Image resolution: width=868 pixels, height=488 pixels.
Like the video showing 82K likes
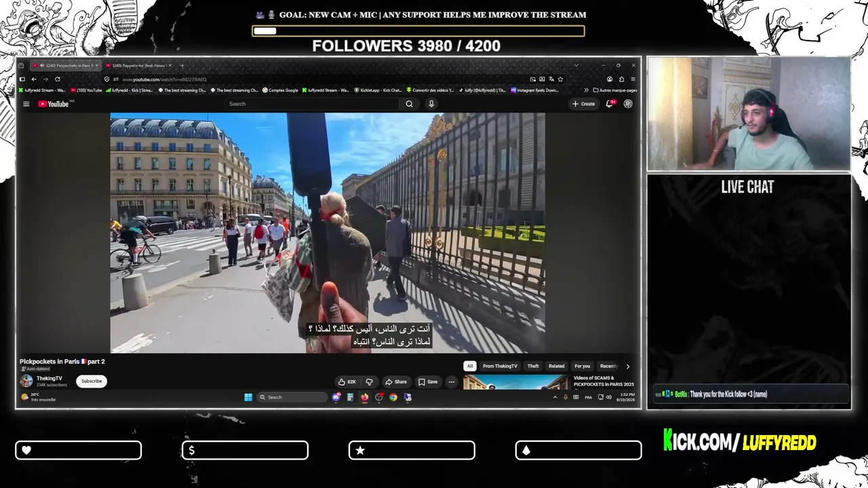click(x=347, y=382)
